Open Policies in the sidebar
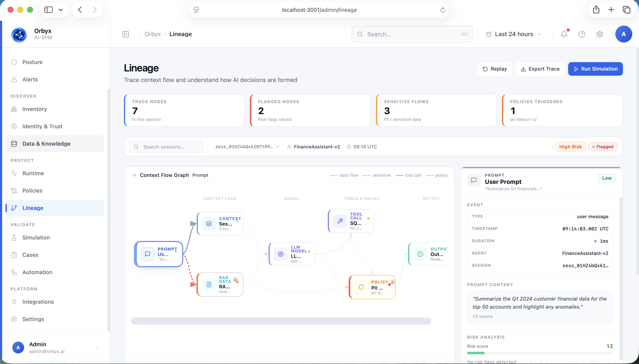The width and height of the screenshot is (639, 364). pos(32,190)
